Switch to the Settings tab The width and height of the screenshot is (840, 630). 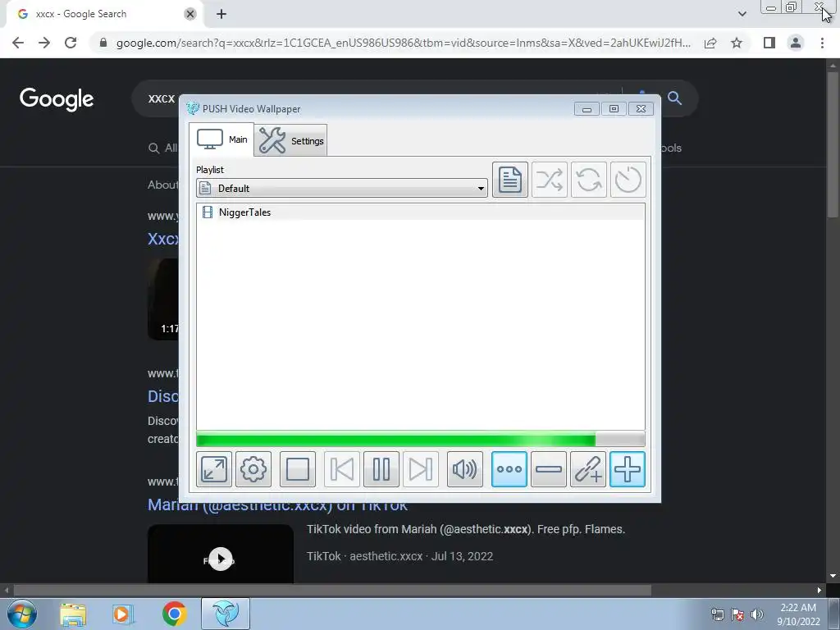coord(291,140)
